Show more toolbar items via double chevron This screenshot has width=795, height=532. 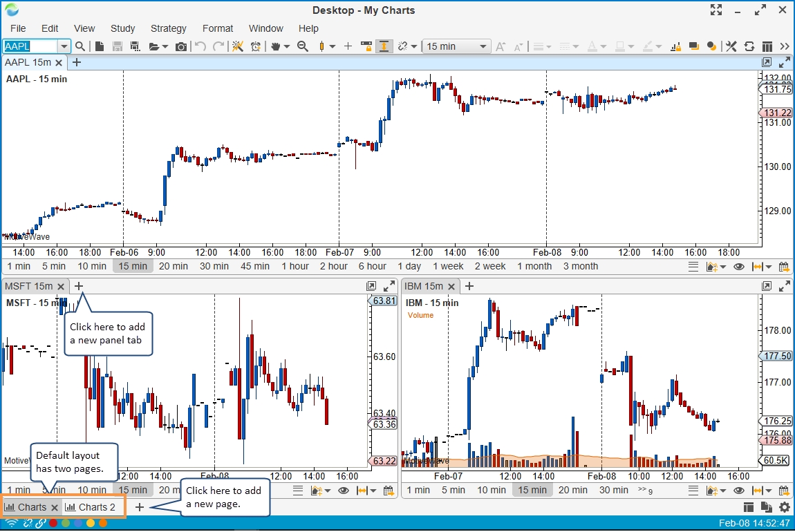tap(785, 46)
